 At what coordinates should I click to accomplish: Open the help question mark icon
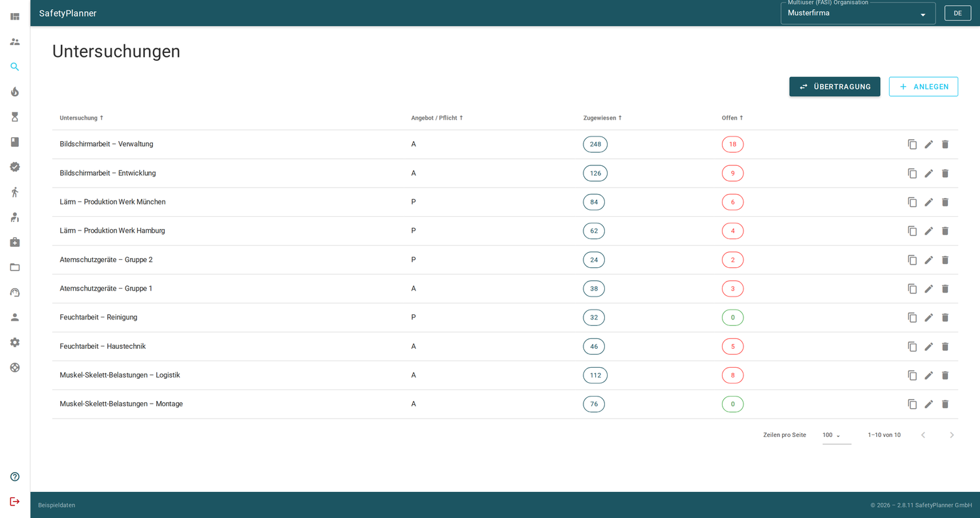coord(14,477)
